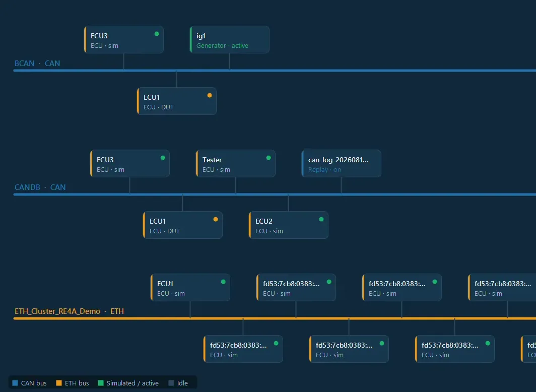The width and height of the screenshot is (536, 392).
Task: Click 'ECU · sim' text under Tester
Action: pyautogui.click(x=216, y=169)
